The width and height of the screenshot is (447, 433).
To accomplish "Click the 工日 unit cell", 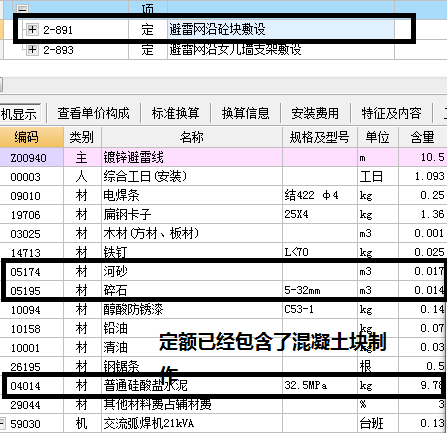I will pyautogui.click(x=378, y=176).
